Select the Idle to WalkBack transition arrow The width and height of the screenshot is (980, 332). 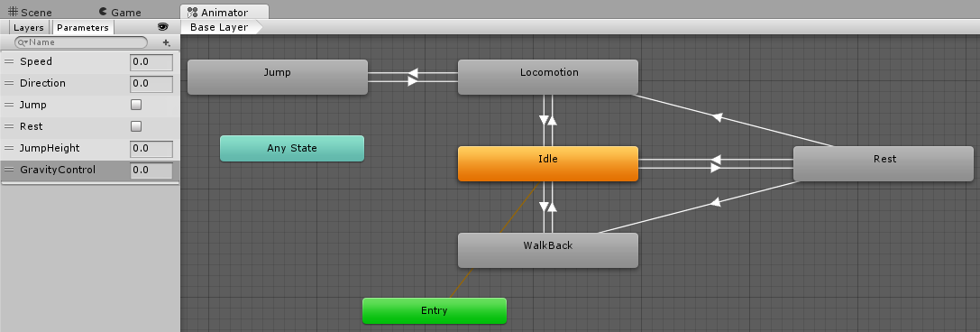[x=544, y=207]
